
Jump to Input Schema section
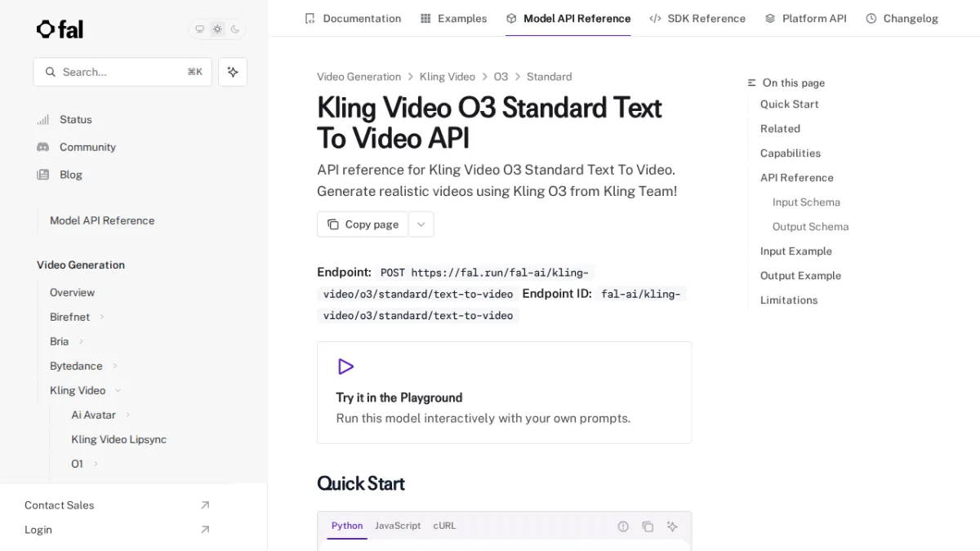pyautogui.click(x=806, y=202)
